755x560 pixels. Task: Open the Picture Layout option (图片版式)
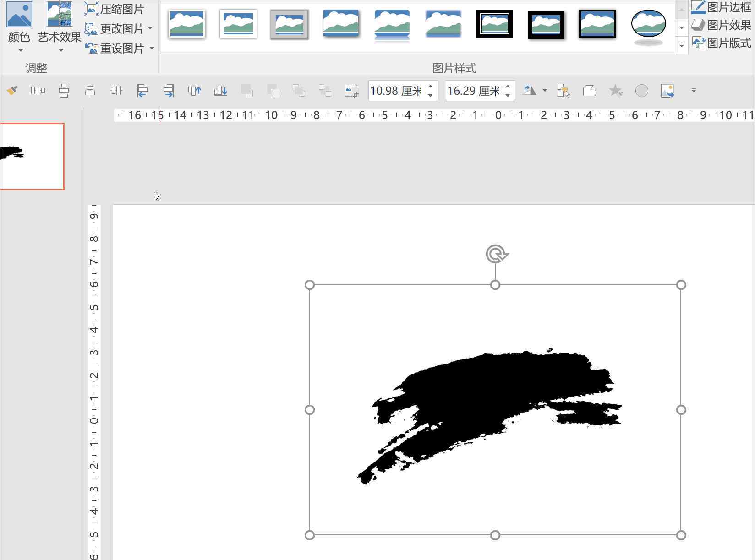[x=722, y=43]
